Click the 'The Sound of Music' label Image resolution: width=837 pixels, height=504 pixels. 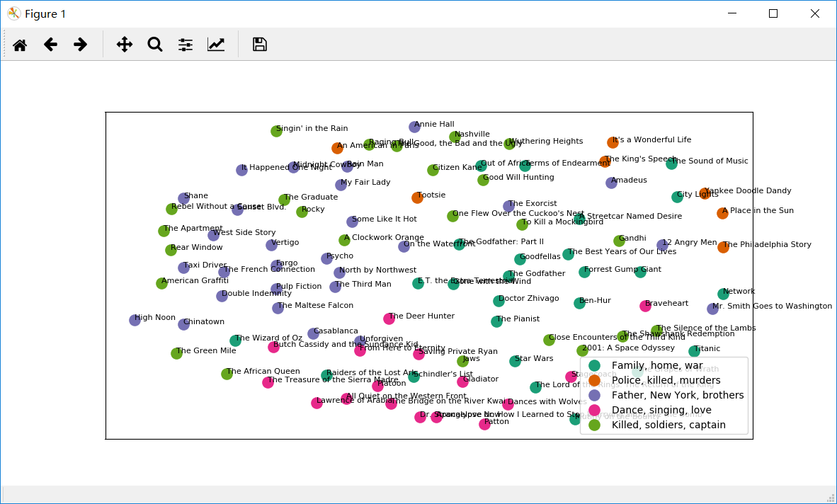pos(710,161)
